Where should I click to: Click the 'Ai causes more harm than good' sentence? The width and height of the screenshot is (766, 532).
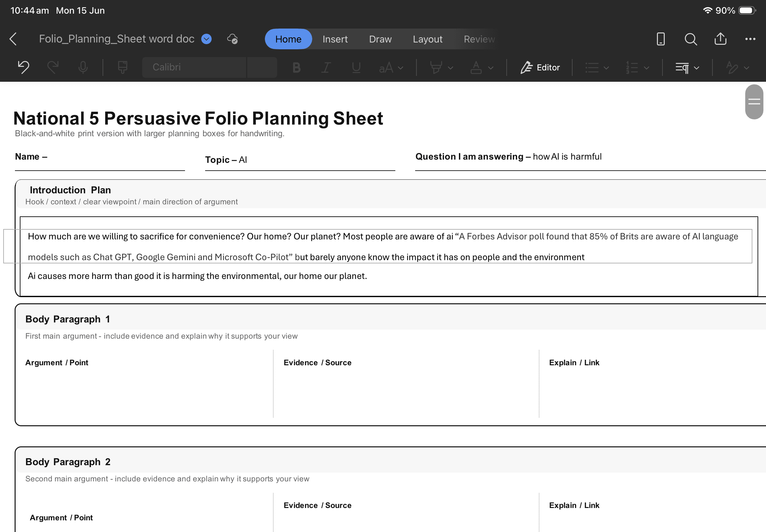197,276
